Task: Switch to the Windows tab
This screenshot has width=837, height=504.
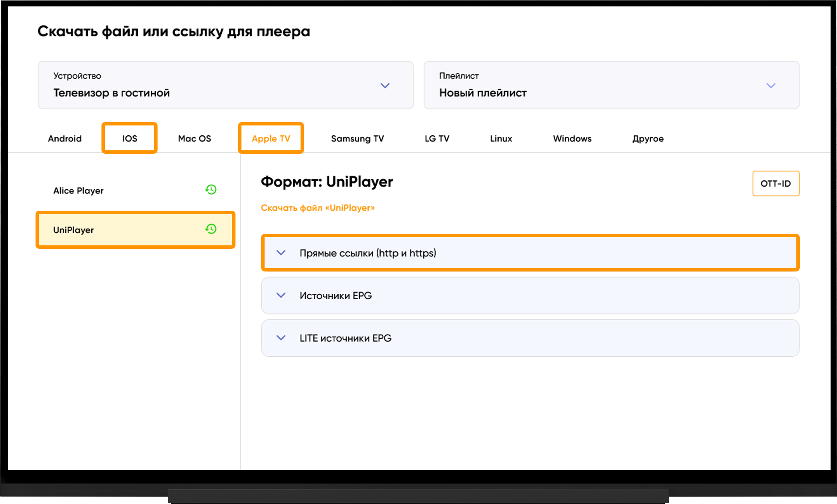Action: (x=572, y=139)
